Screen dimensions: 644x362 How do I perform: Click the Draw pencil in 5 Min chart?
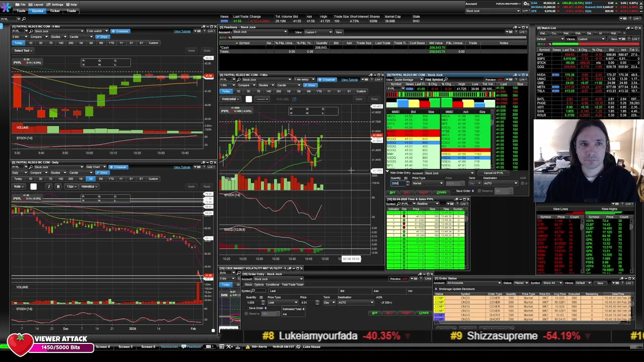click(x=103, y=37)
